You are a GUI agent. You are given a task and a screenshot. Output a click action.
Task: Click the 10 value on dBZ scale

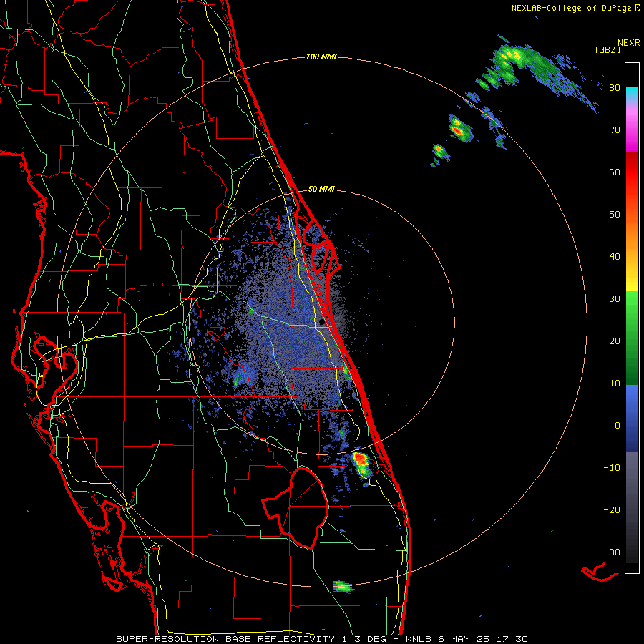coord(615,384)
